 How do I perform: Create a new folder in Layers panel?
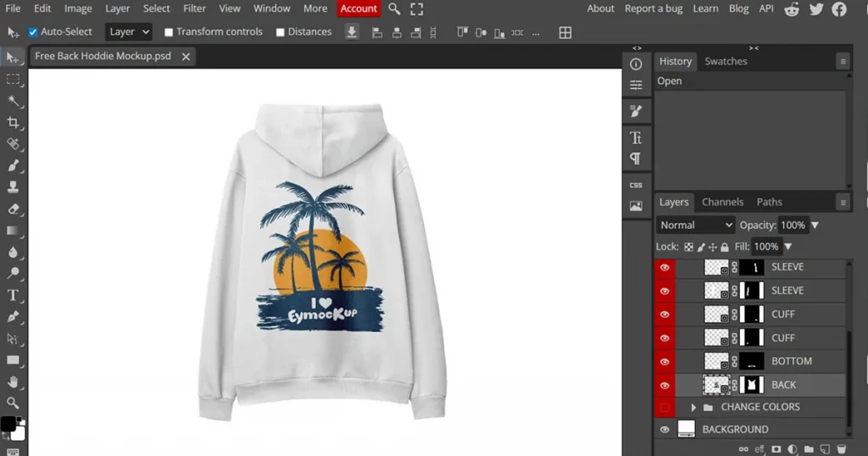tap(809, 449)
